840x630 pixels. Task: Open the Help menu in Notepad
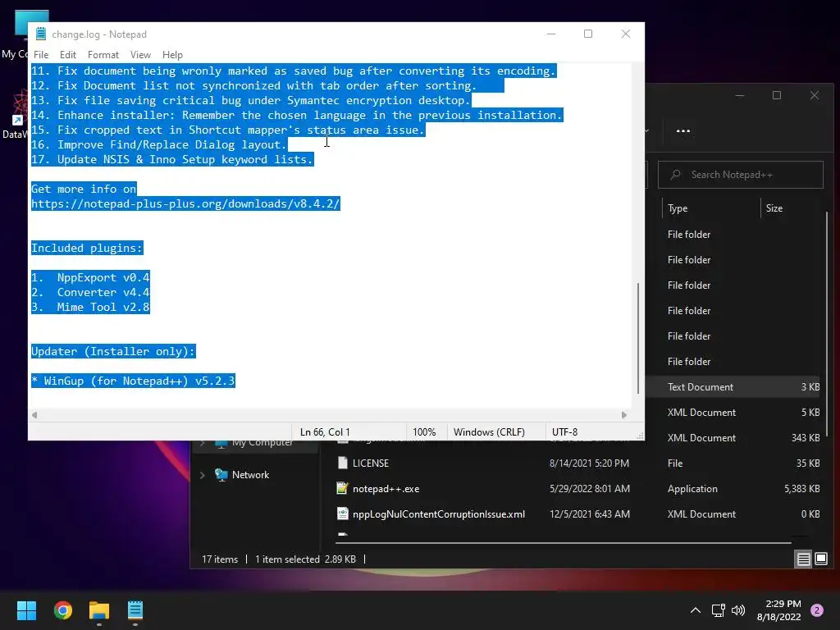[x=172, y=55]
